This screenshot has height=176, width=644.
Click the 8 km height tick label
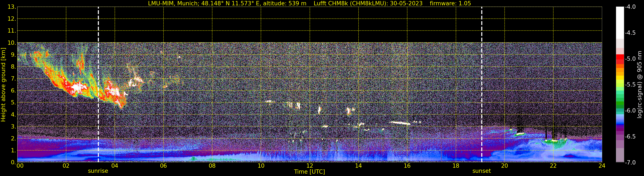pyautogui.click(x=13, y=66)
